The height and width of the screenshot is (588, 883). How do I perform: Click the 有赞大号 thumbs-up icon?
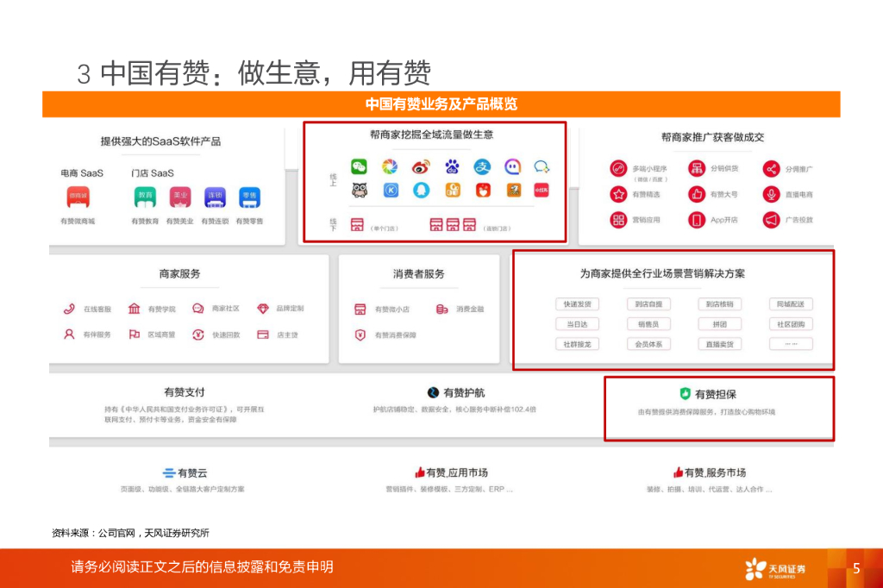click(x=697, y=194)
